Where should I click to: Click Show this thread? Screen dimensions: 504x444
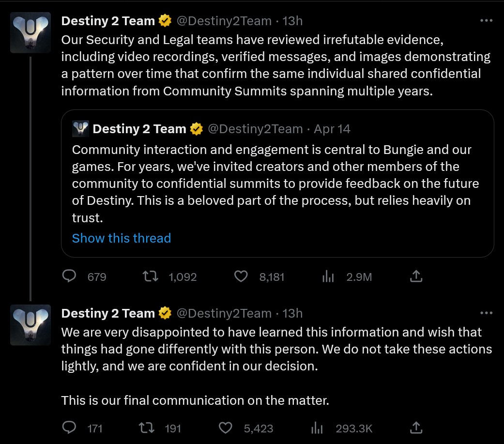(x=121, y=238)
